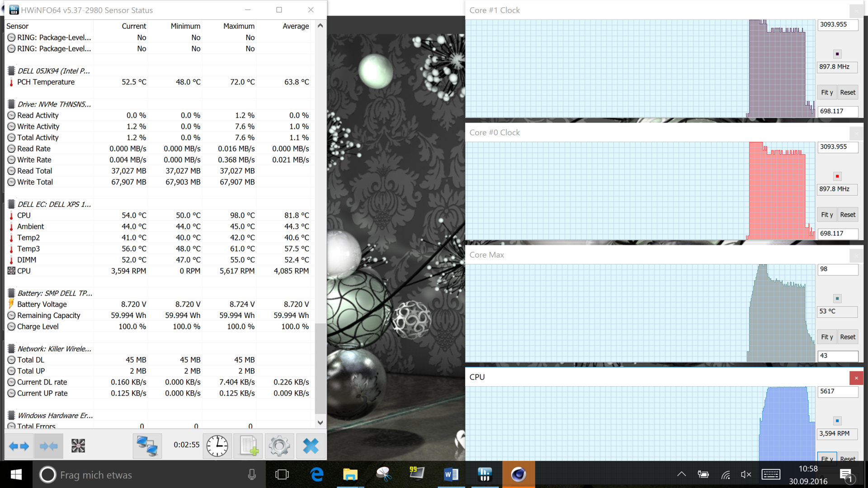Viewport: 868px width, 488px height.
Task: Start logging with the document plus icon
Action: pyautogui.click(x=249, y=446)
